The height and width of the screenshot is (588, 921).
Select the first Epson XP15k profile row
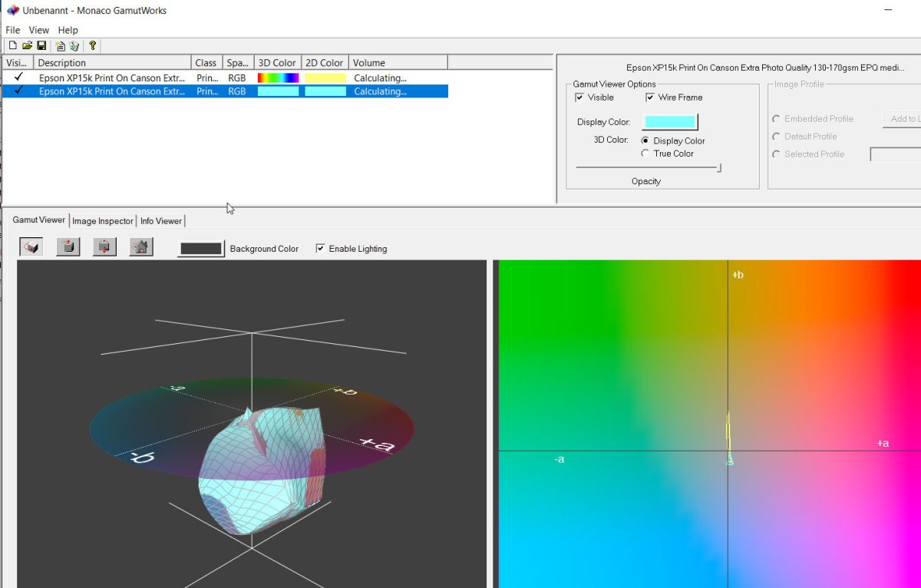[x=111, y=78]
